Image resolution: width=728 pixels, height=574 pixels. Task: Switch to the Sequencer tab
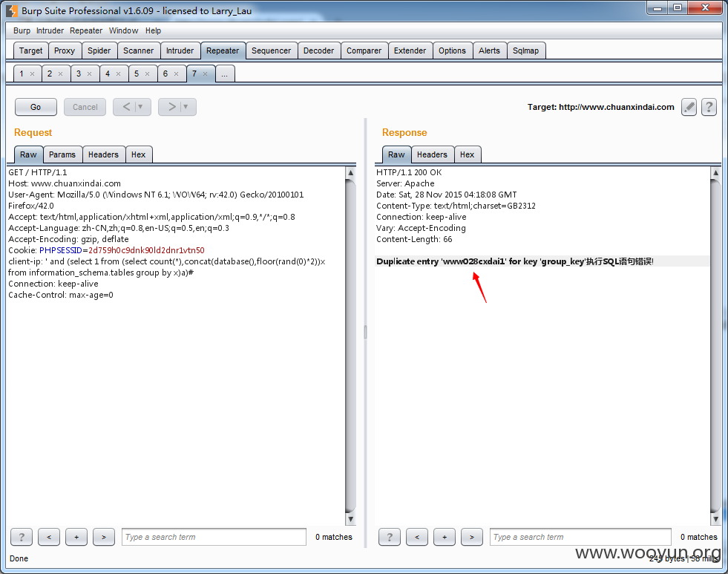(271, 50)
